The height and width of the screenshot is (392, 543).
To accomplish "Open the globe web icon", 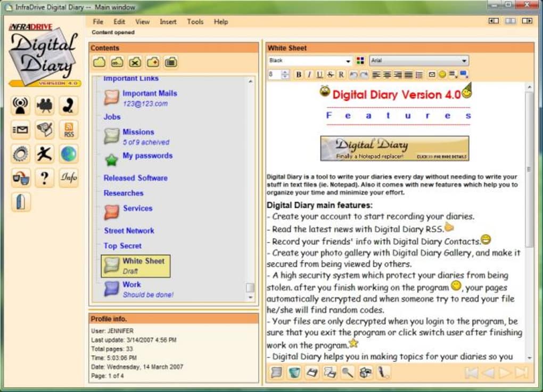I will pos(69,153).
